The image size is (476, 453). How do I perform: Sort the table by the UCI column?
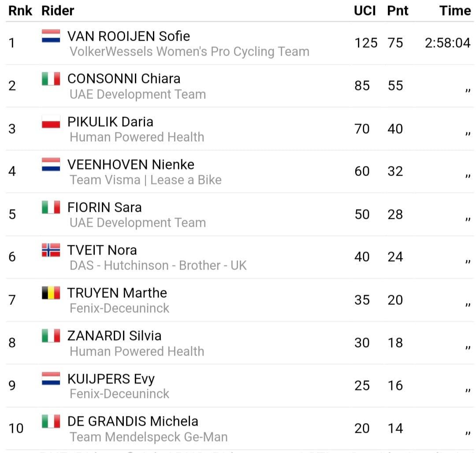[364, 11]
